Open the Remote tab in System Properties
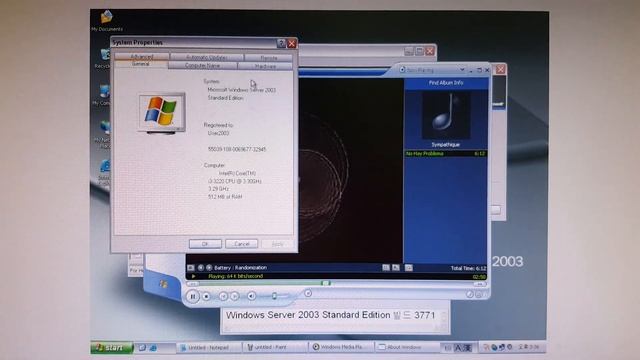640x360 pixels. (269, 58)
